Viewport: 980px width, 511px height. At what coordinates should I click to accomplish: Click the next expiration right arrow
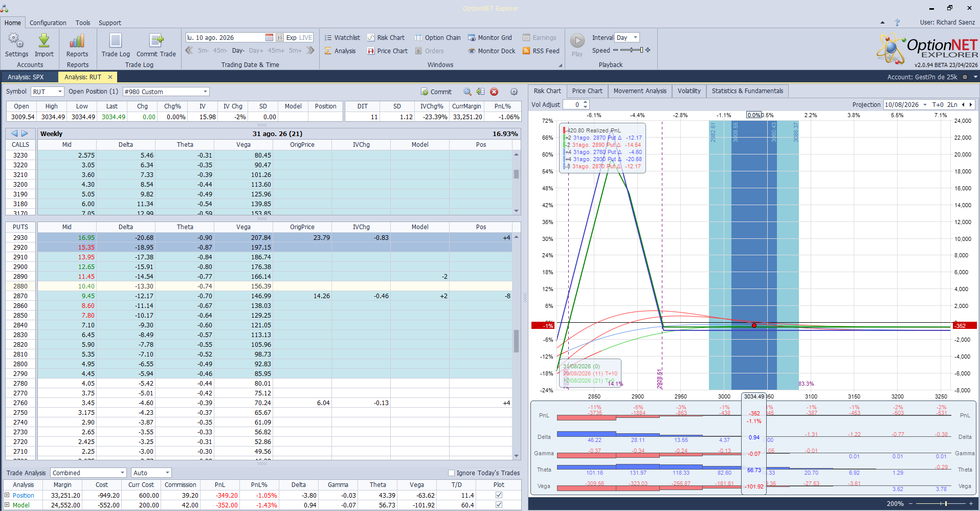click(x=25, y=133)
